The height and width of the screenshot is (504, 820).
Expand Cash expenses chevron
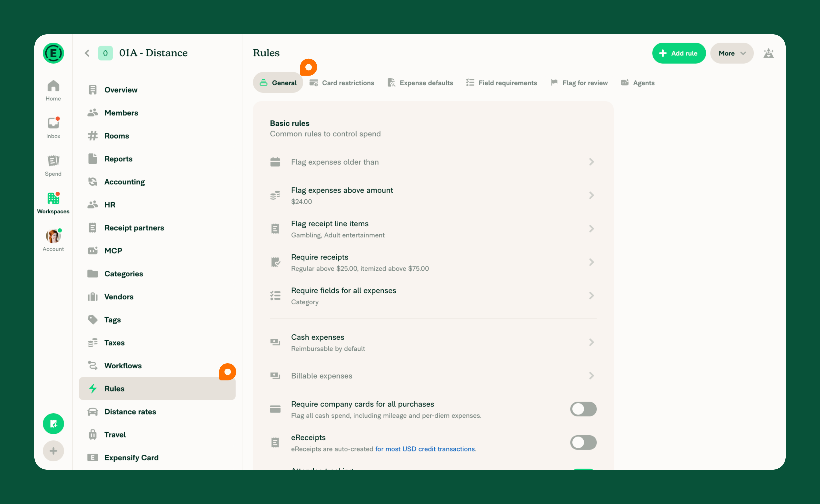click(x=591, y=342)
